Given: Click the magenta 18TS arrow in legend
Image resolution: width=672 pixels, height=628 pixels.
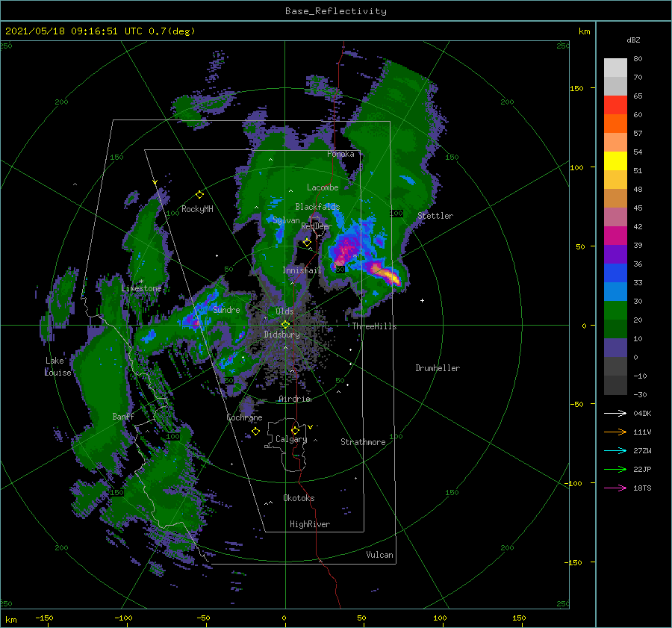Looking at the screenshot, I should tap(615, 488).
